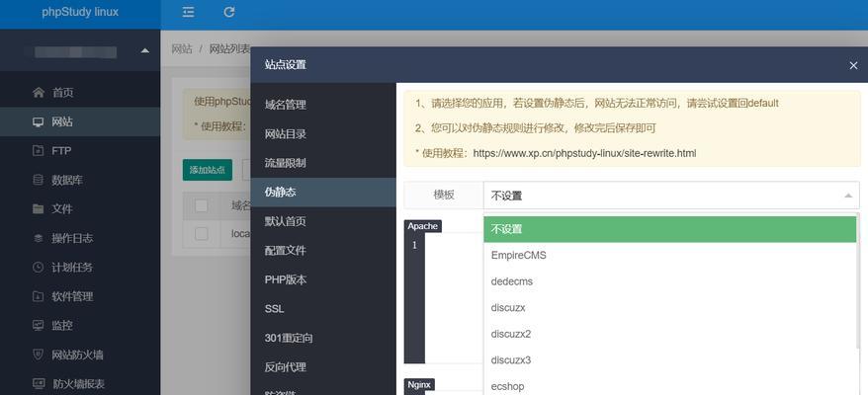Select discuzx template option
Image resolution: width=868 pixels, height=395 pixels.
pos(670,307)
